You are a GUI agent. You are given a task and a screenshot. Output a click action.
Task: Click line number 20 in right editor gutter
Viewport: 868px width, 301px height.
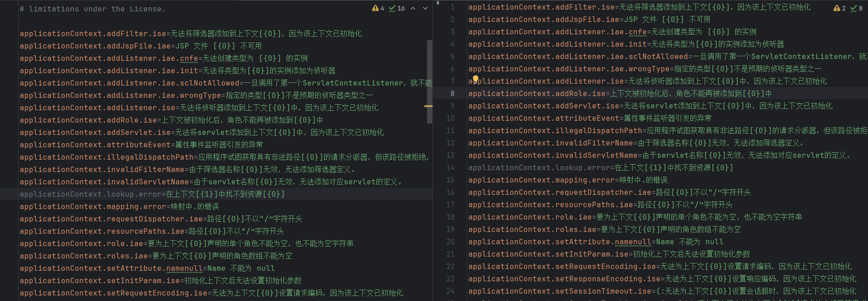pos(450,242)
